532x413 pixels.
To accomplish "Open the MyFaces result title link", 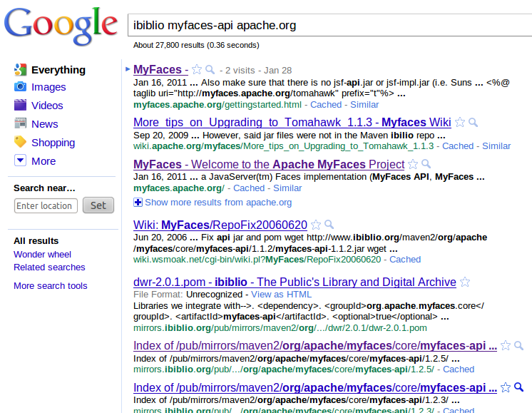I will pos(161,70).
